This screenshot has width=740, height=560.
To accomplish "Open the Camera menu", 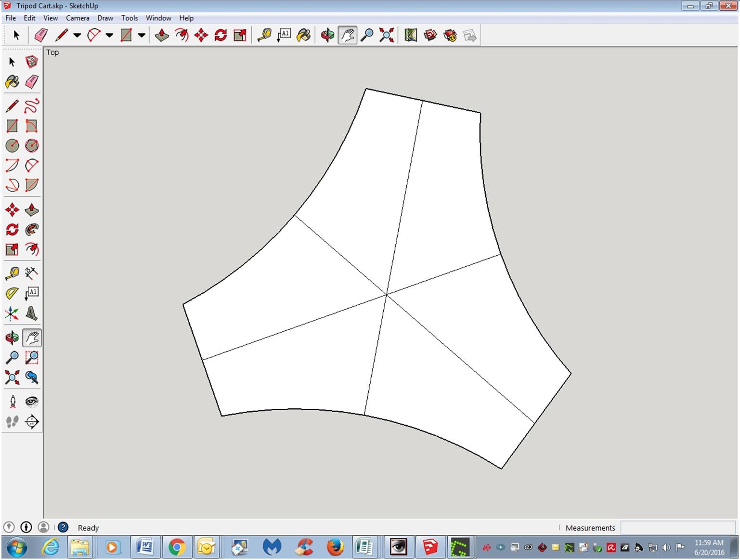I will (78, 18).
